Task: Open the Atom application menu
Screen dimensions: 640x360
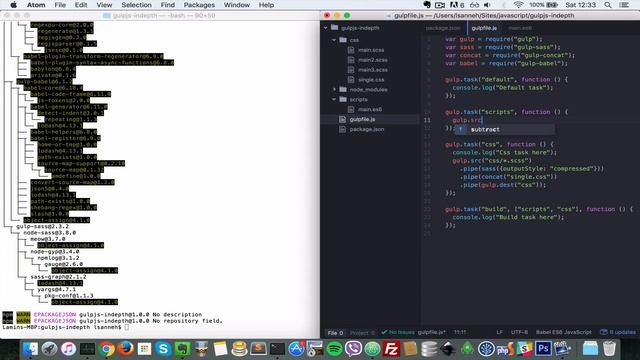Action: [36, 5]
